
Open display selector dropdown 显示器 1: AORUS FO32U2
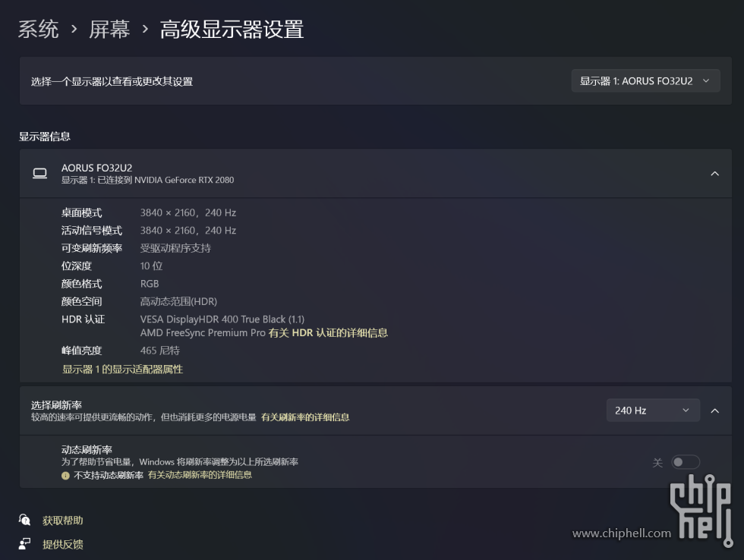[x=645, y=81]
